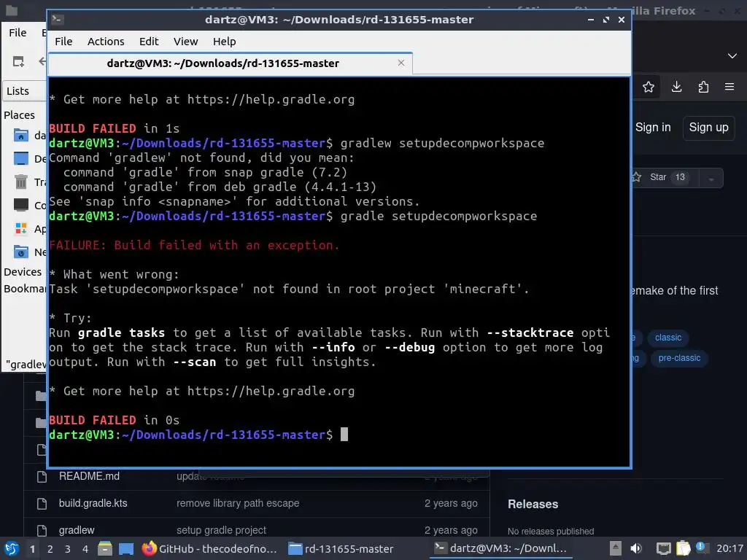Click the dartz@VM3 terminal taskbar entry
Screen dimensions: 747x560
pyautogui.click(x=501, y=548)
